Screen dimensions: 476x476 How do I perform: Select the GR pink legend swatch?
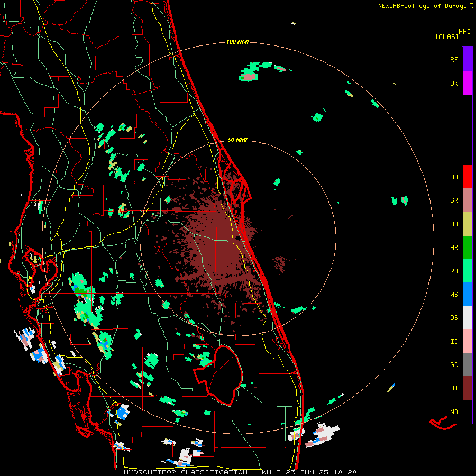tap(467, 200)
